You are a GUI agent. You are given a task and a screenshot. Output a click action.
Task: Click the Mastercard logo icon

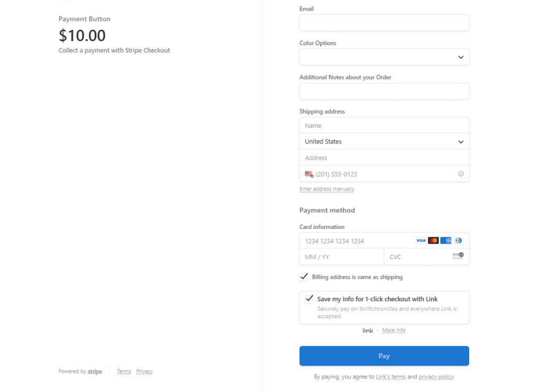(x=433, y=241)
